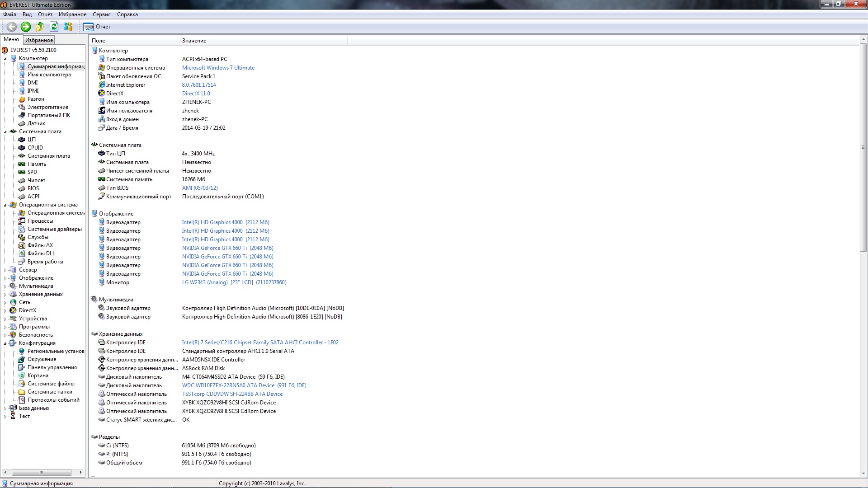Screen dimensions: 868x488
Task: Click the Отчёт report toolbar button
Action: click(97, 27)
